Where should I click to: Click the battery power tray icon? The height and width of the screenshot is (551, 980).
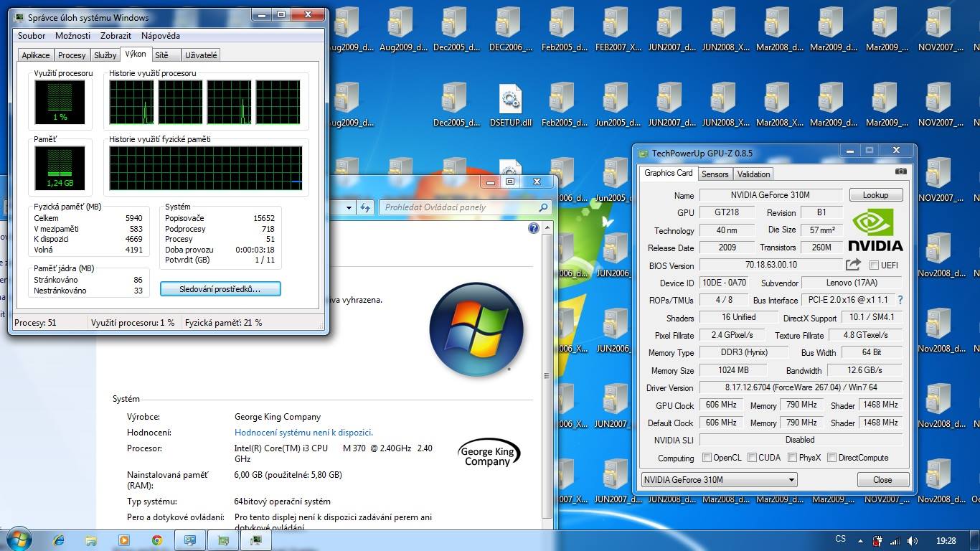coord(877,541)
